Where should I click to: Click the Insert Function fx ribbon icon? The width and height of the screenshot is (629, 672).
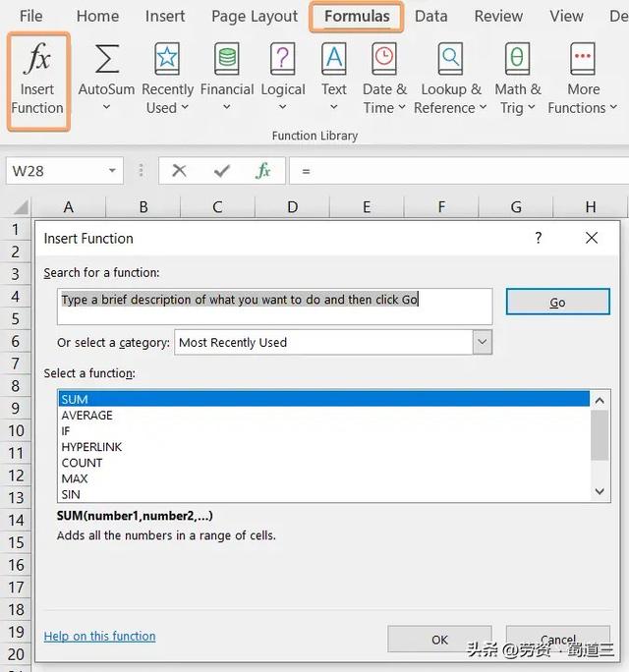click(x=37, y=58)
